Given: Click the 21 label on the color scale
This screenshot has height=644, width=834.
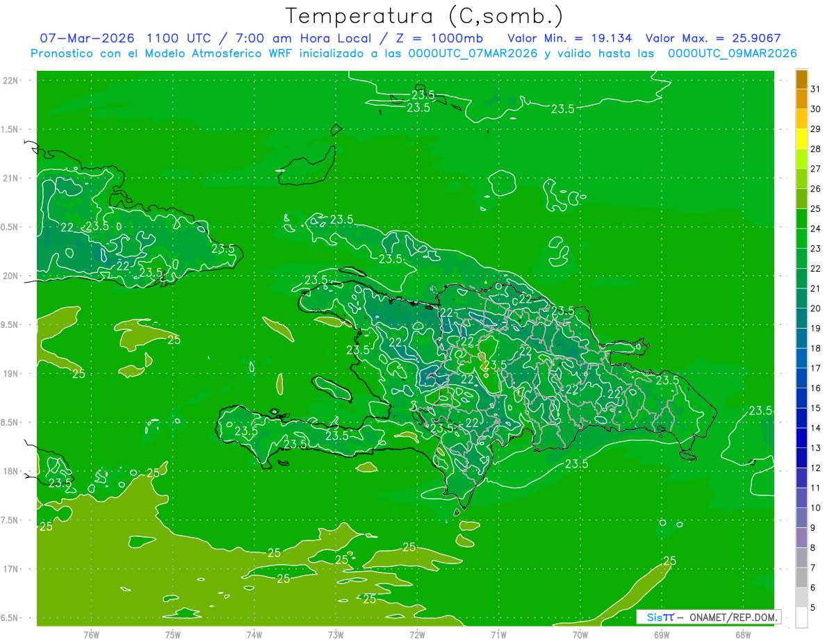Looking at the screenshot, I should [x=815, y=288].
